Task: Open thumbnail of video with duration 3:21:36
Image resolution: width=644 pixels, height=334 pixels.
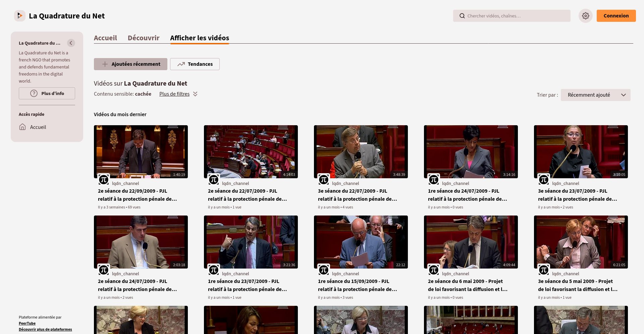Action: 251,242
